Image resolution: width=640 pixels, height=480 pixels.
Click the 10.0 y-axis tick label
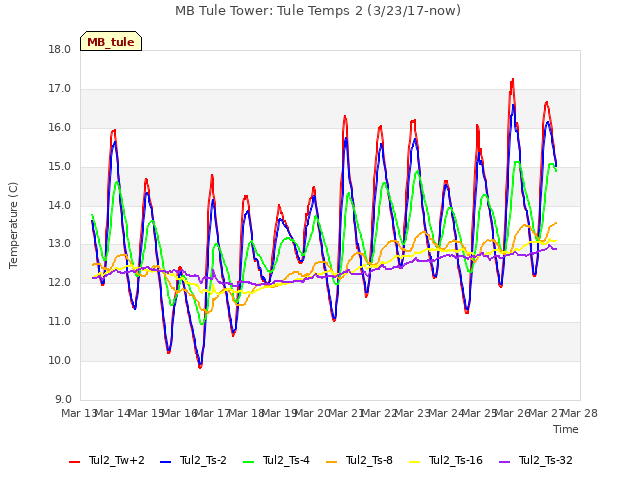60,361
